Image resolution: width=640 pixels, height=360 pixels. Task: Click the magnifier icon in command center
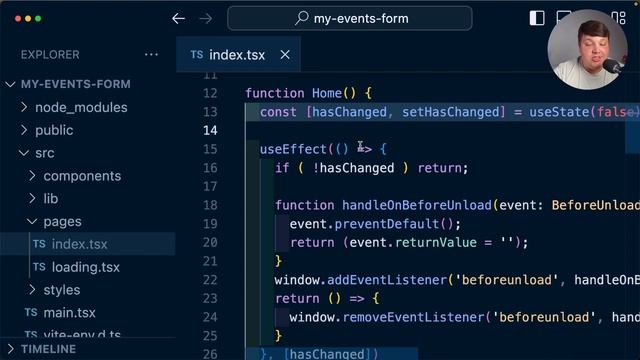tap(302, 18)
